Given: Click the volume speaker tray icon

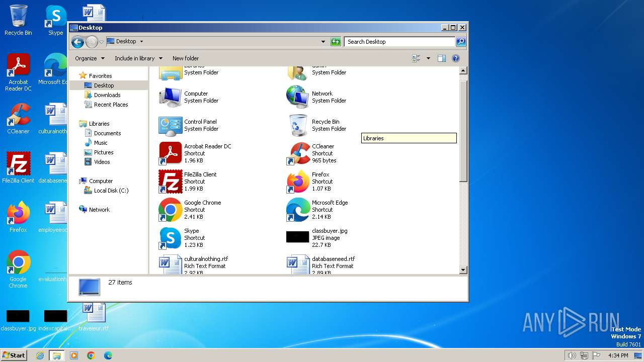Looking at the screenshot, I should (572, 355).
